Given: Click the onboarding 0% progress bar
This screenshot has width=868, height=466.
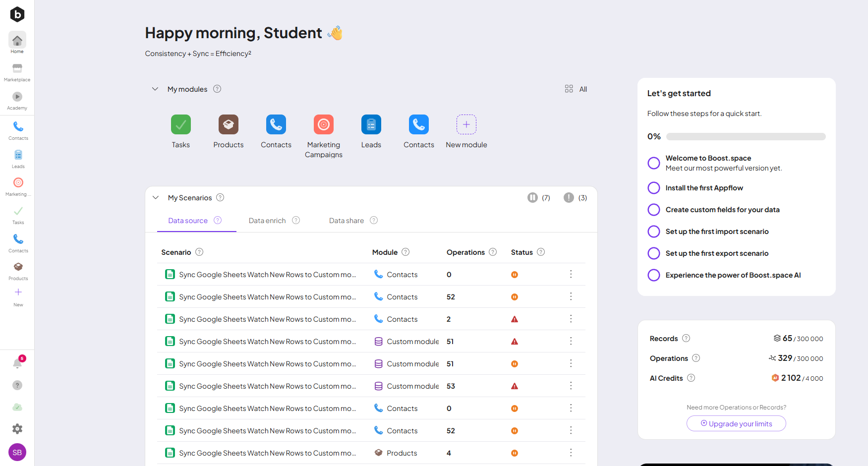Looking at the screenshot, I should pyautogui.click(x=746, y=137).
